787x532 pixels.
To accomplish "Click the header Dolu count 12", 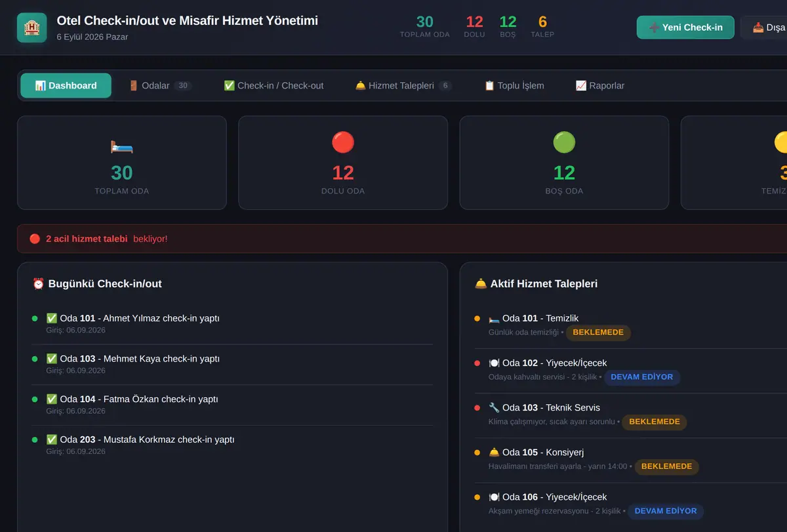I will point(474,22).
